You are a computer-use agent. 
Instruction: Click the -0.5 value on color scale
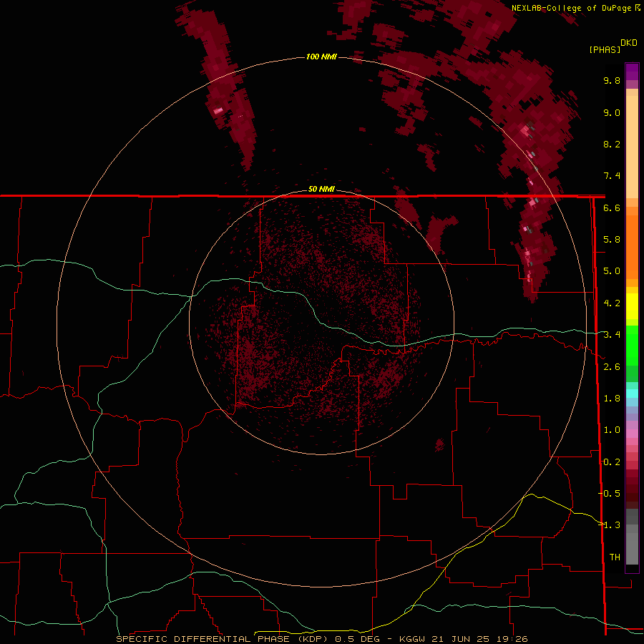[x=610, y=494]
